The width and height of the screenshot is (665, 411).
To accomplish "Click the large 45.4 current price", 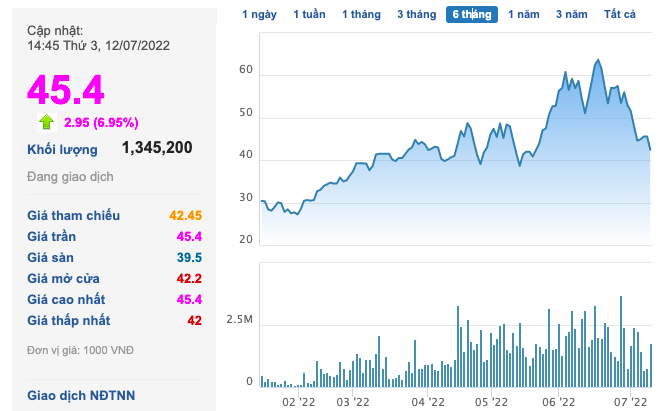I will click(65, 90).
